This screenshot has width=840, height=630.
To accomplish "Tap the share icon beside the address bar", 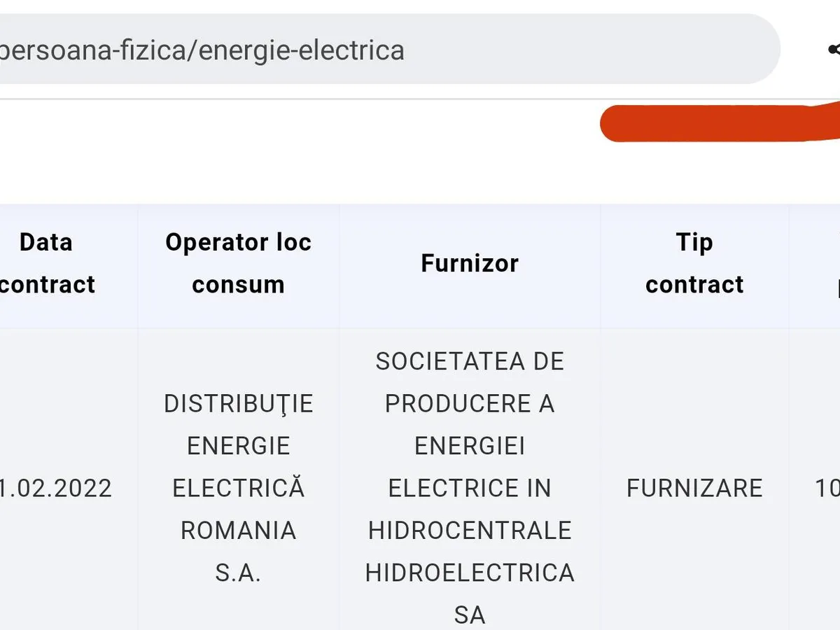I will tap(833, 50).
